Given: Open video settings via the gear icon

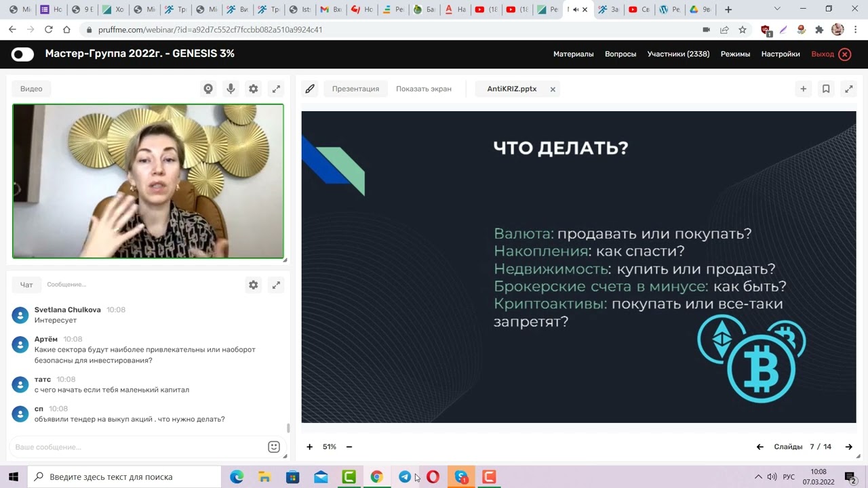Looking at the screenshot, I should point(253,88).
